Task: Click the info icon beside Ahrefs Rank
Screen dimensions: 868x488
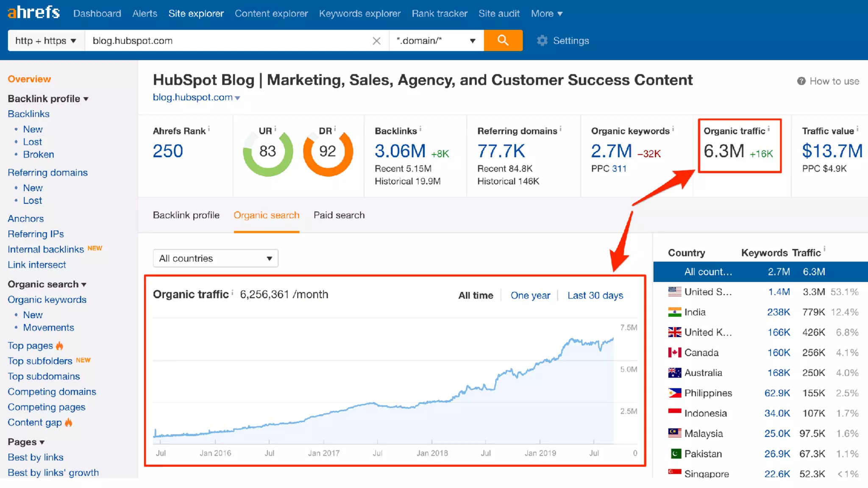Action: click(209, 128)
